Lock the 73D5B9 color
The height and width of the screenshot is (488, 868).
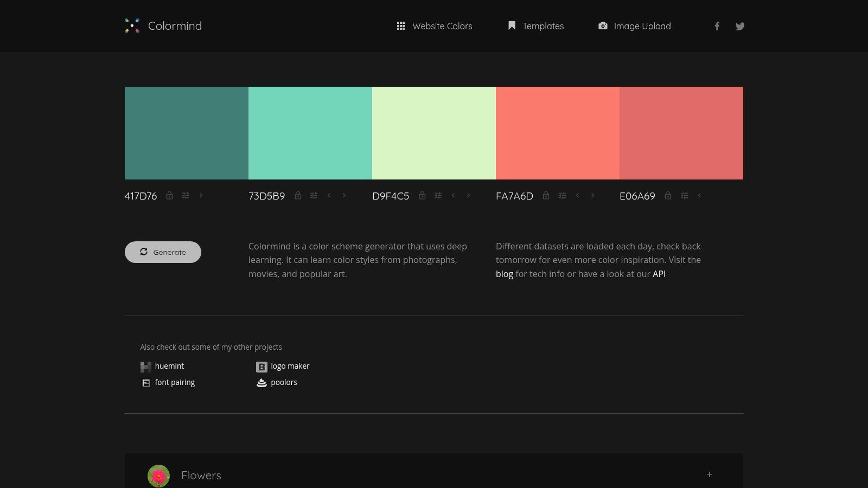[298, 195]
